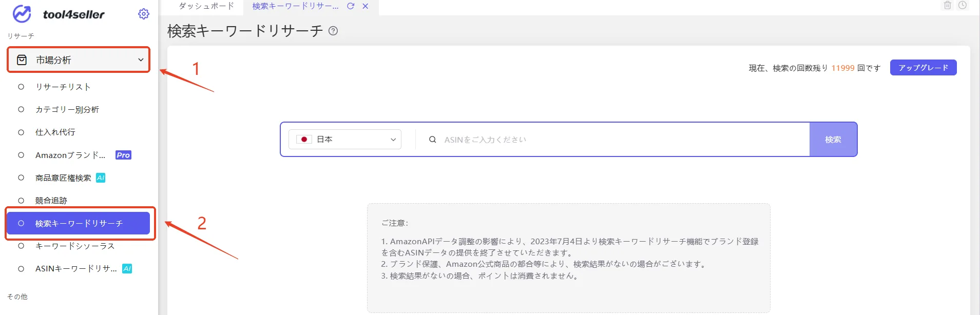
Task: Click the magnifier icon in the search box
Action: pyautogui.click(x=433, y=139)
